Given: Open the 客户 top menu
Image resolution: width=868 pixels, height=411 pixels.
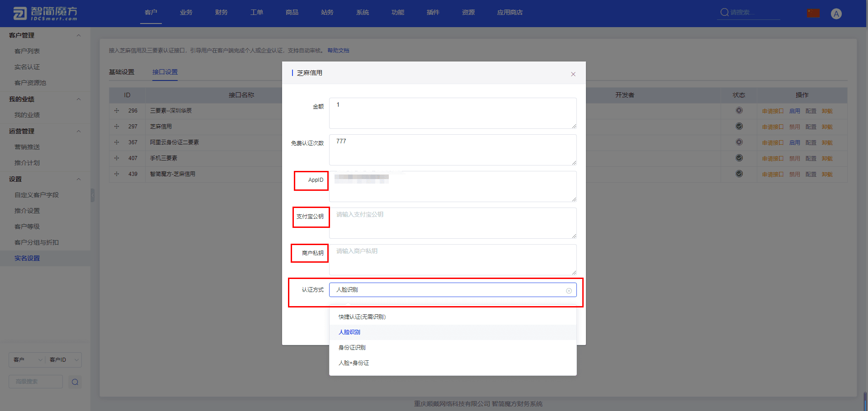Looking at the screenshot, I should click(151, 13).
